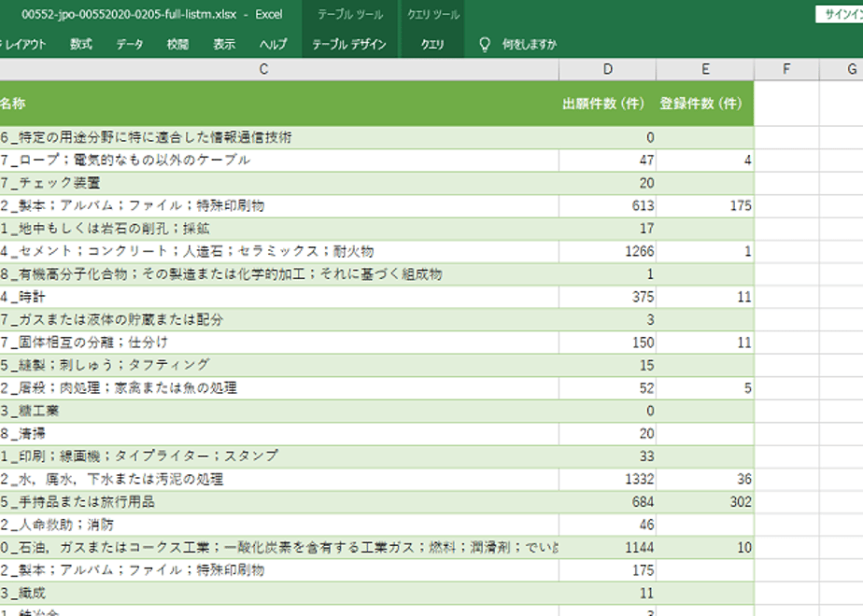Open the データ ribbon tab
The image size is (863, 616).
coord(129,44)
